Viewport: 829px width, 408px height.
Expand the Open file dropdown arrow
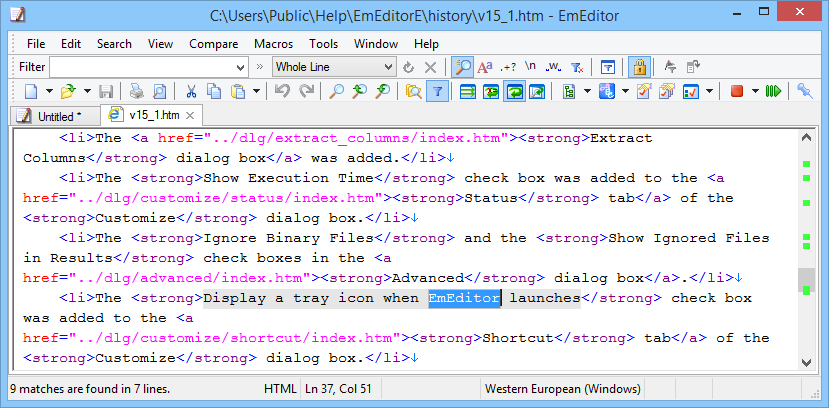[87, 91]
